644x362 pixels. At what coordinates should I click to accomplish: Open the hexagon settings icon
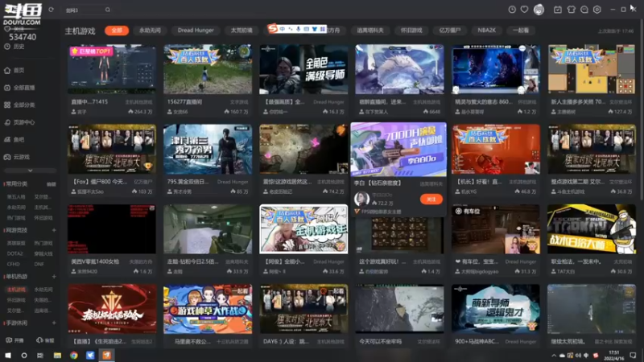(597, 10)
